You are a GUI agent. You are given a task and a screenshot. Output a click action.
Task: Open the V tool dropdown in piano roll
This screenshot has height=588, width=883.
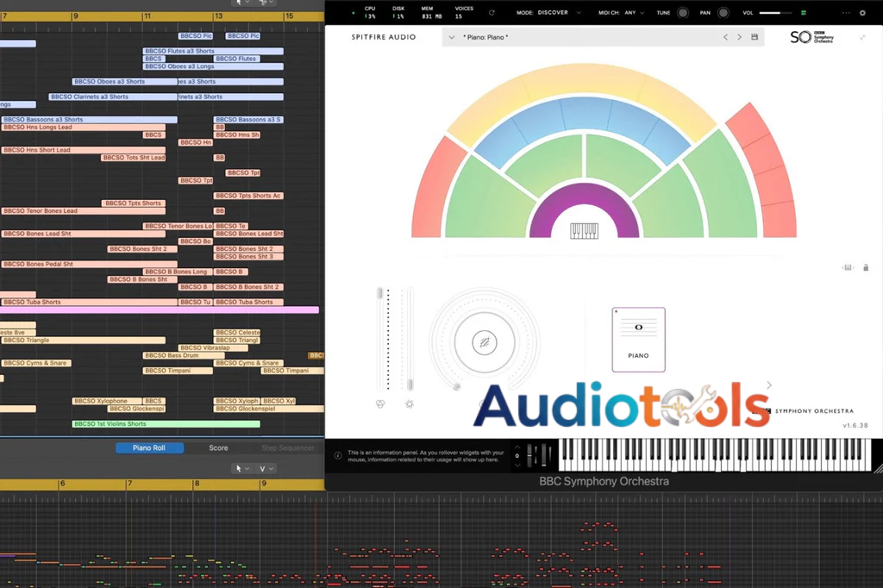(x=266, y=469)
